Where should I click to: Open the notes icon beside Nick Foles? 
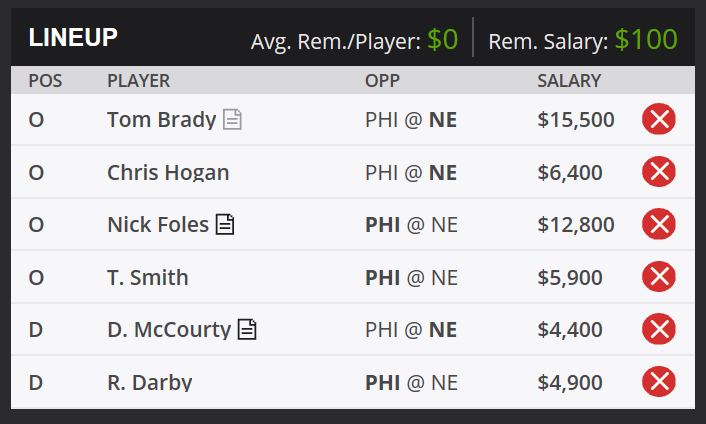coord(225,224)
